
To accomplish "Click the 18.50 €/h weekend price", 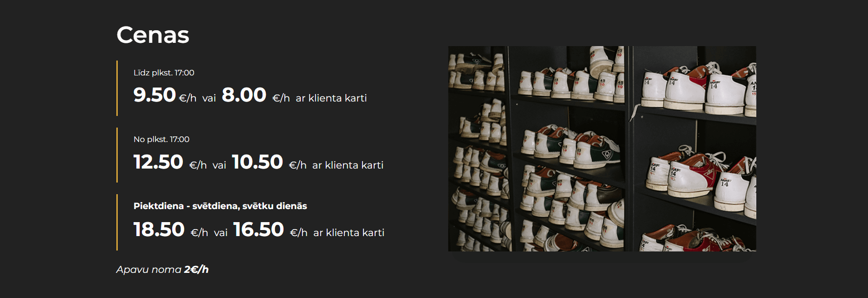I will [170, 230].
